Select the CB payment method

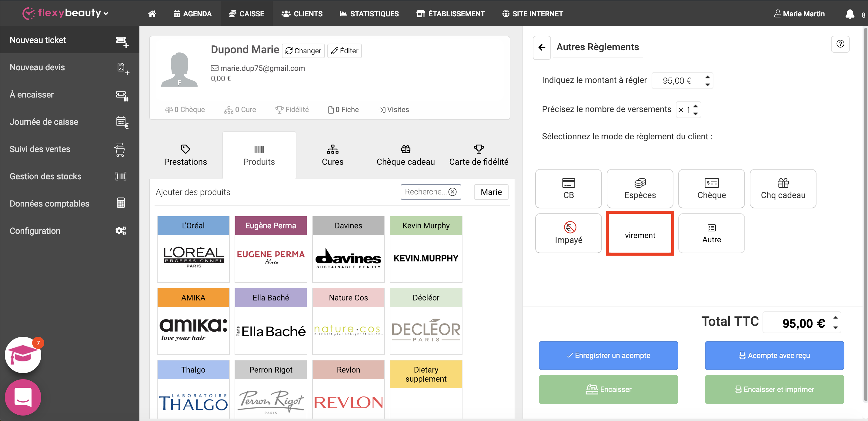coord(568,189)
